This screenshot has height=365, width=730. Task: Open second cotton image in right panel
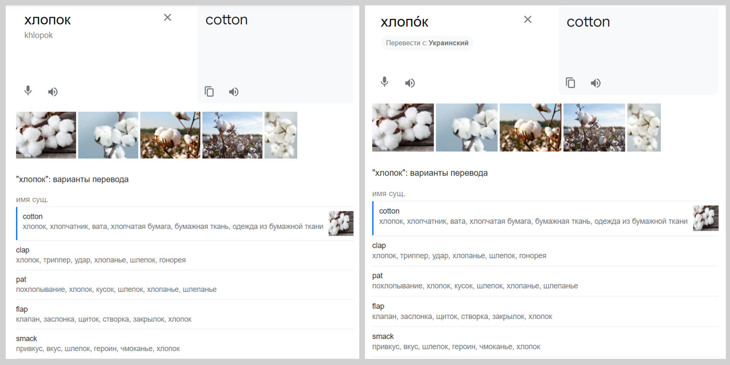[466, 128]
